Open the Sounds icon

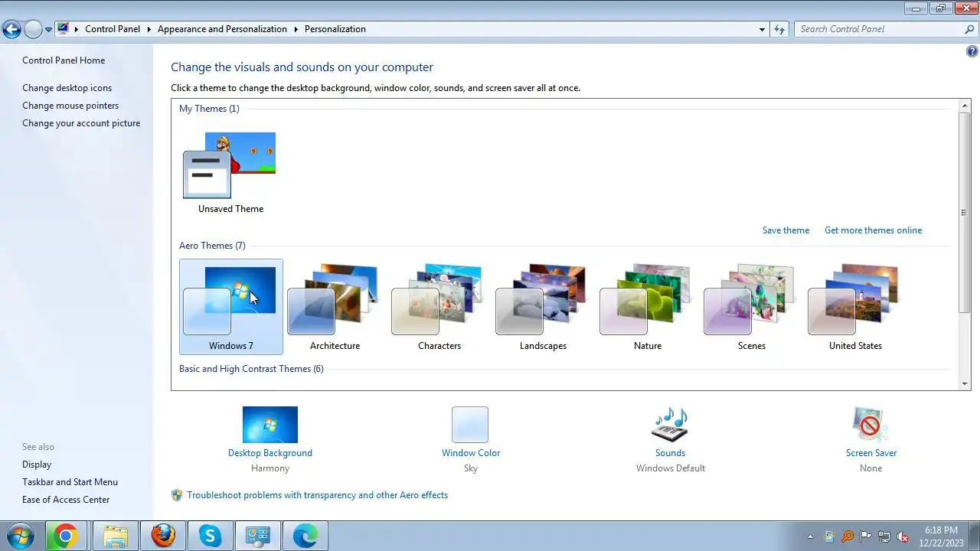(x=670, y=425)
